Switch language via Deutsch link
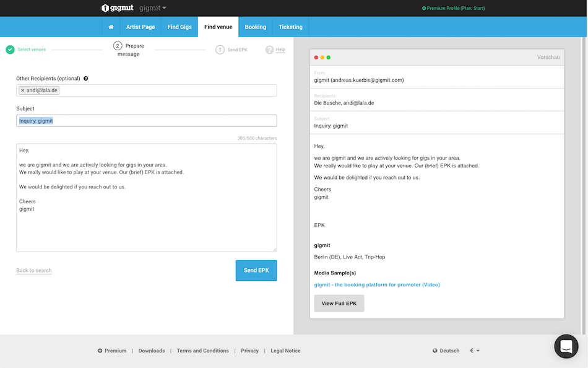 pos(449,351)
